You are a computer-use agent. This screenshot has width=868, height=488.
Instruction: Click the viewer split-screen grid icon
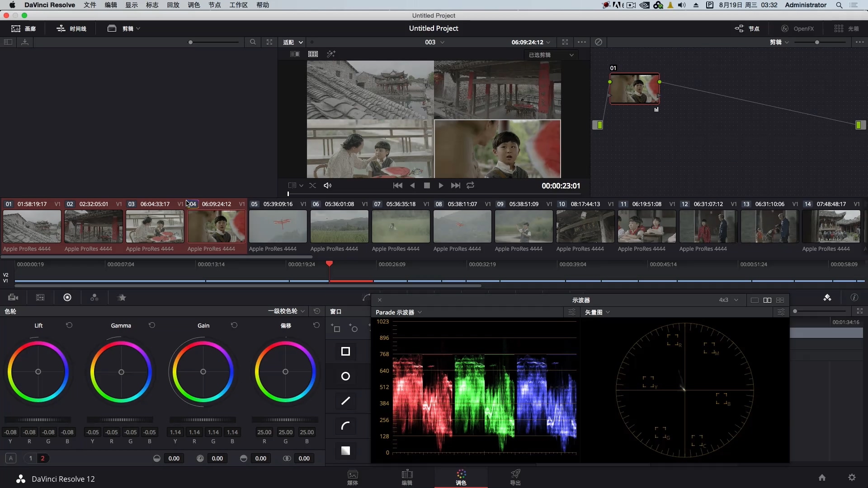pos(313,54)
